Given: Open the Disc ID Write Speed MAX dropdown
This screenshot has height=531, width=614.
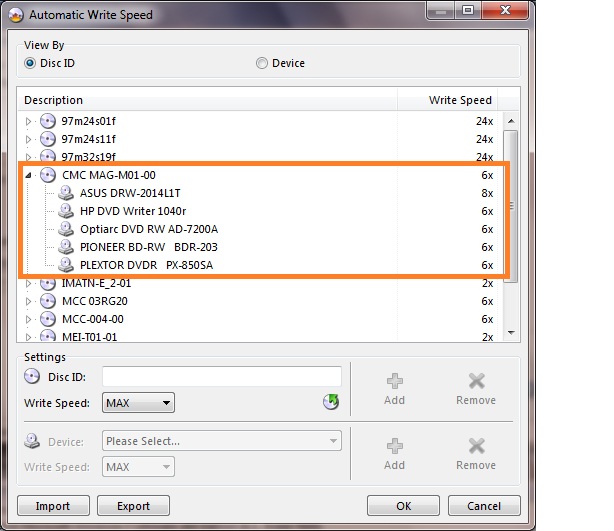Looking at the screenshot, I should coord(138,403).
